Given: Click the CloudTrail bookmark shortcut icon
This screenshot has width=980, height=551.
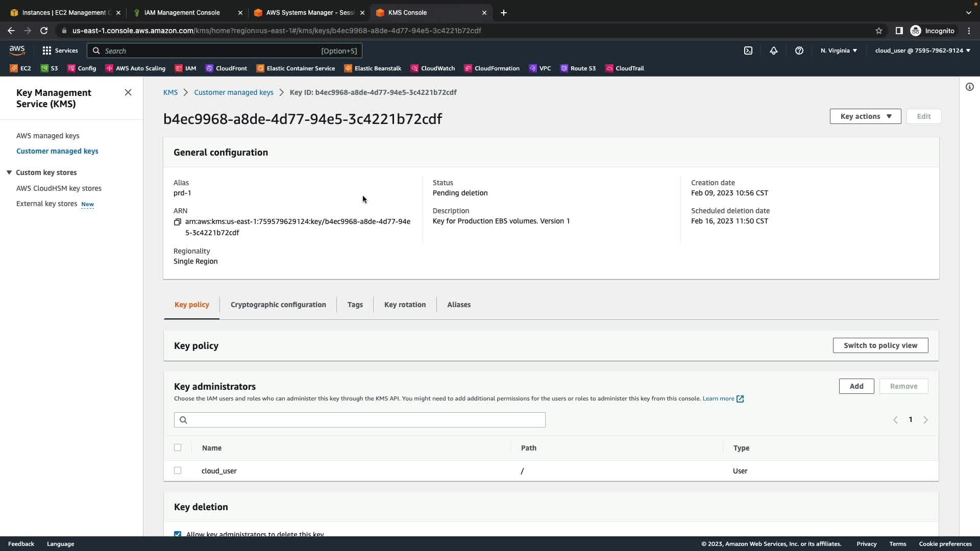Looking at the screenshot, I should (609, 68).
